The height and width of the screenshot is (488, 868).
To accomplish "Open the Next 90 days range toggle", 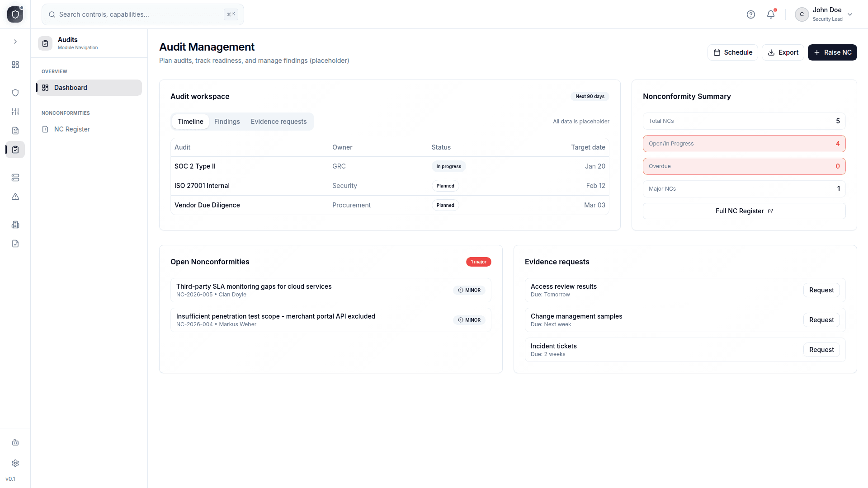I will 590,96.
